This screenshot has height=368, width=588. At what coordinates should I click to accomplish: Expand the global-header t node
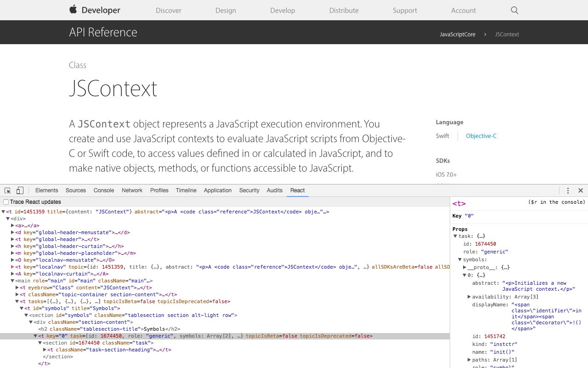(x=13, y=240)
